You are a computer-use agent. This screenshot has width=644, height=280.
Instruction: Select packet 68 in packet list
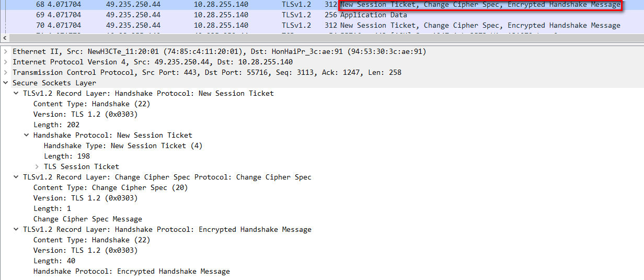(209, 5)
